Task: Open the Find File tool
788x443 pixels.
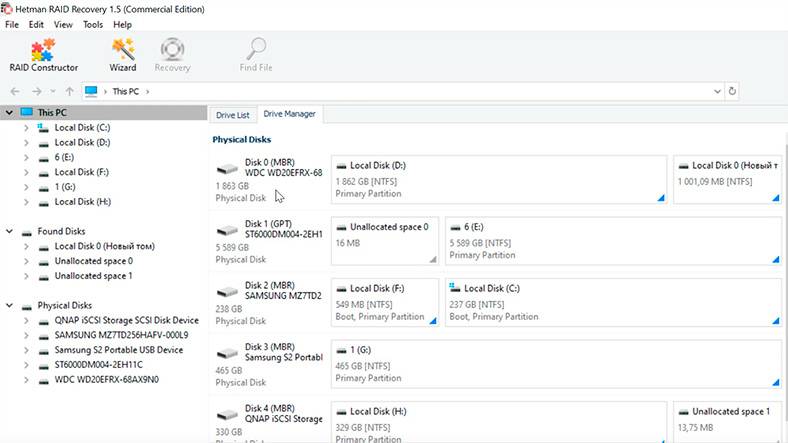Action: tap(256, 55)
